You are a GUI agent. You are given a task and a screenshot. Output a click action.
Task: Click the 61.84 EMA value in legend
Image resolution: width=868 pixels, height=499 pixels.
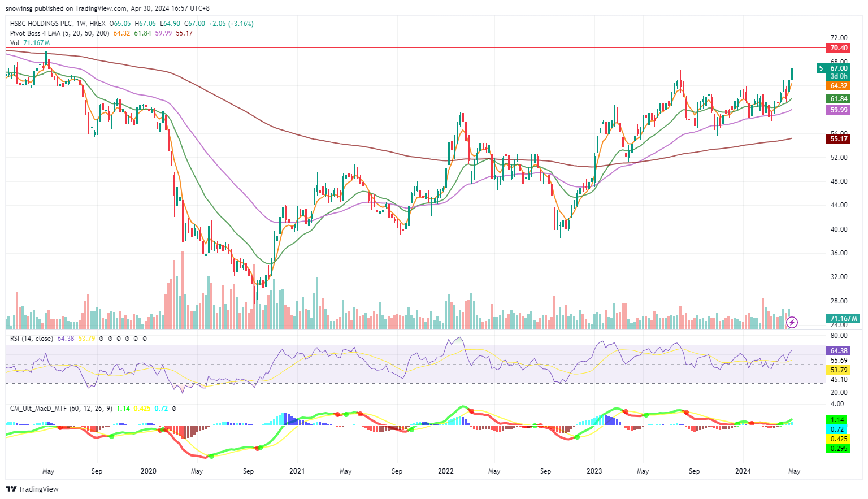[x=142, y=33]
